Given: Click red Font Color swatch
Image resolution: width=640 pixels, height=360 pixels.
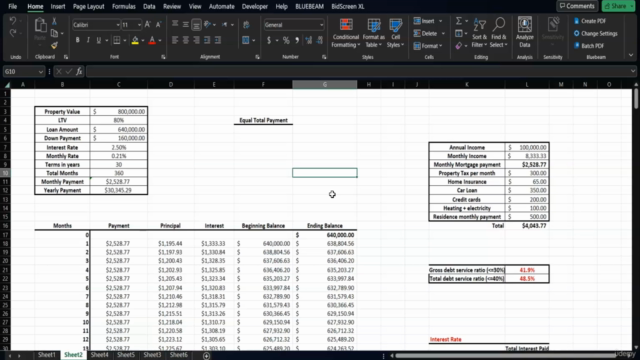Looking at the screenshot, I should tap(152, 40).
